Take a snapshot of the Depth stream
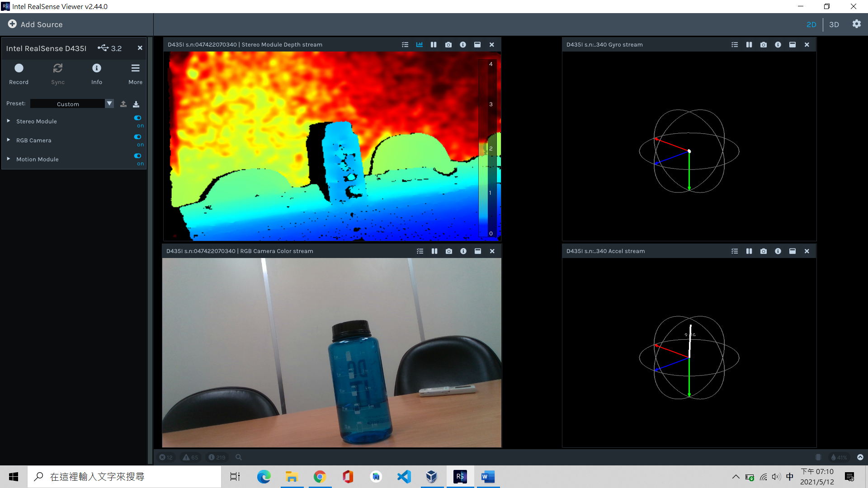Screen dimensions: 868x488 448,44
